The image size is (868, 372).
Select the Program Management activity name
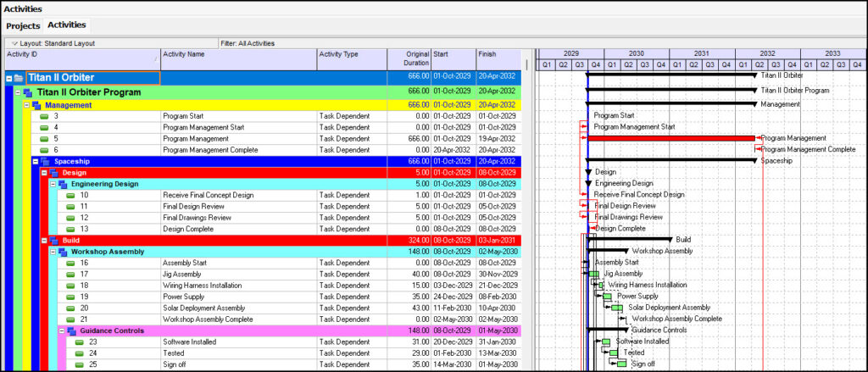pyautogui.click(x=196, y=139)
